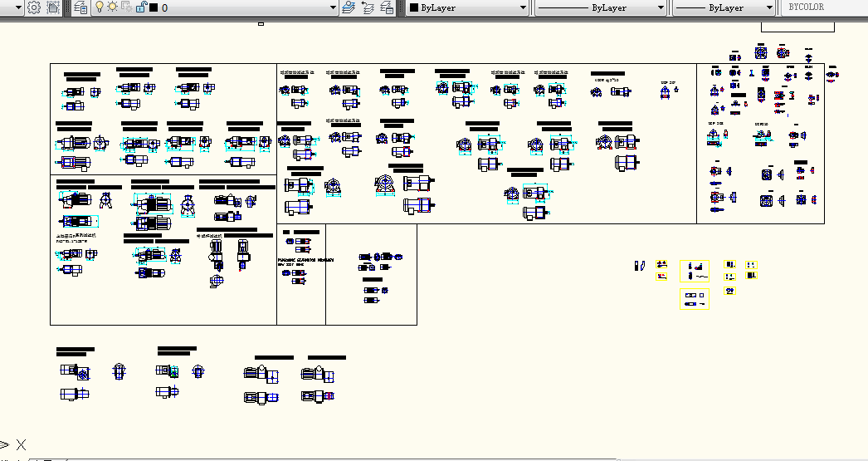Image resolution: width=868 pixels, height=461 pixels.
Task: Click Make Object's Layer Current icon
Action: [x=349, y=7]
